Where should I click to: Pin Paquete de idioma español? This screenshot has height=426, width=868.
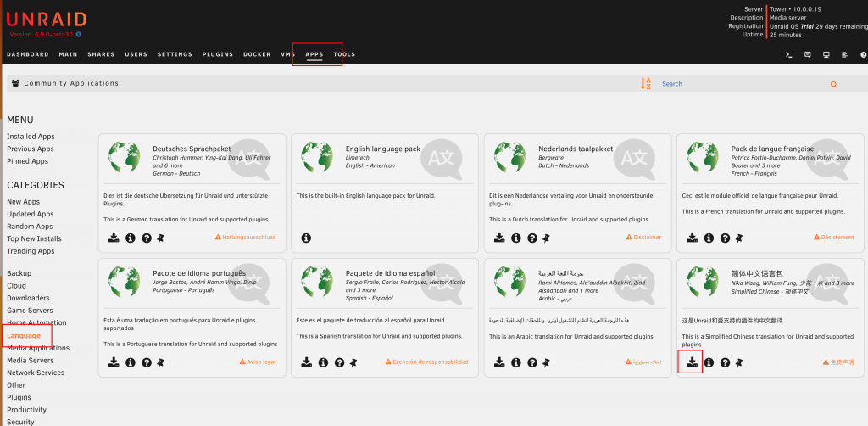(353, 363)
